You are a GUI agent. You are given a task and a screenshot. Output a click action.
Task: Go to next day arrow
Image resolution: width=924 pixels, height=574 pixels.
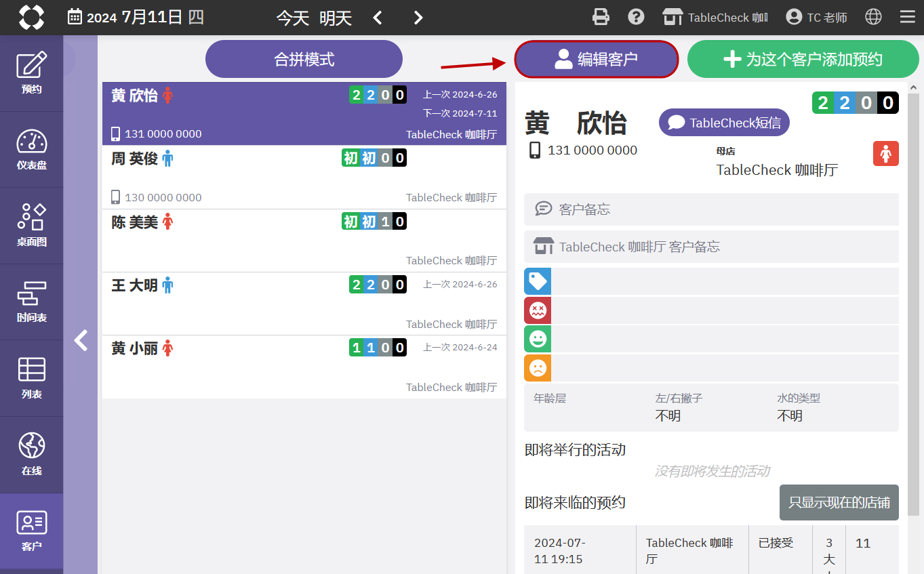click(x=418, y=18)
